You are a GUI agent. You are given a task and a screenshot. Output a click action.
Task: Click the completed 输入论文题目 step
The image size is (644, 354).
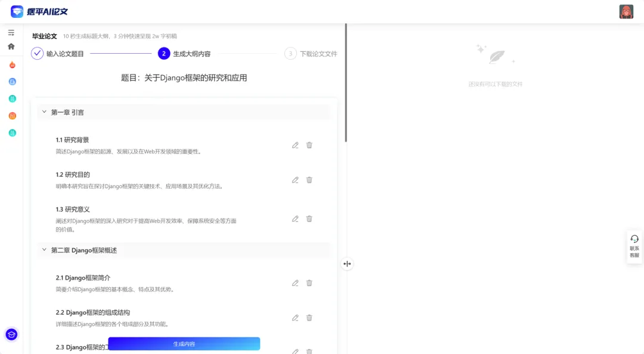tap(36, 53)
